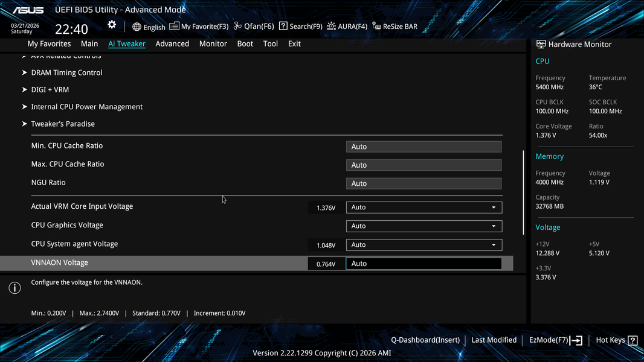The image size is (644, 362).
Task: Click 1.048V system agent reading
Action: [326, 246]
